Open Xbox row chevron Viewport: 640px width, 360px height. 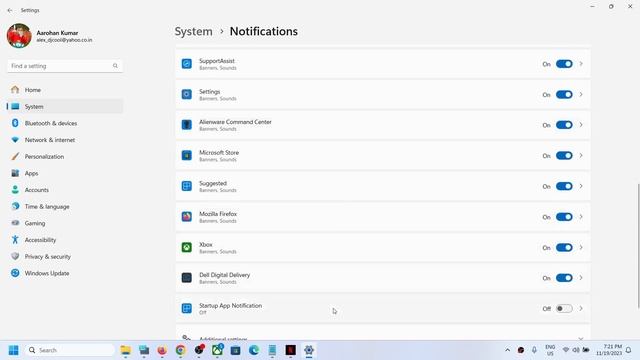click(x=581, y=247)
